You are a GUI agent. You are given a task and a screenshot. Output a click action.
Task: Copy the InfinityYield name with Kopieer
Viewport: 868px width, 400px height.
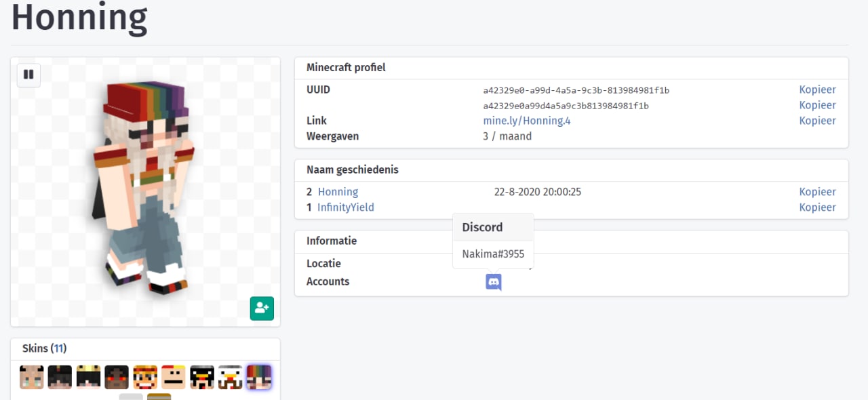pyautogui.click(x=817, y=207)
